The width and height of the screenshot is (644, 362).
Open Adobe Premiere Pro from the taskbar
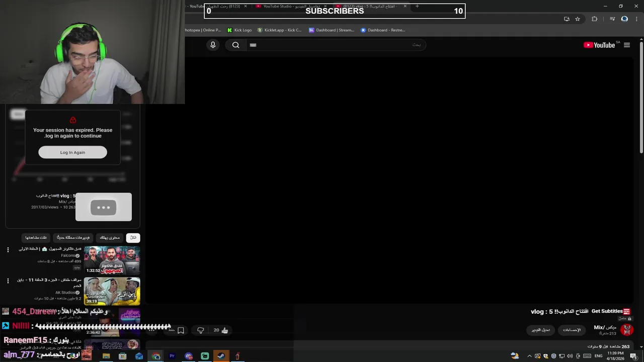172,356
